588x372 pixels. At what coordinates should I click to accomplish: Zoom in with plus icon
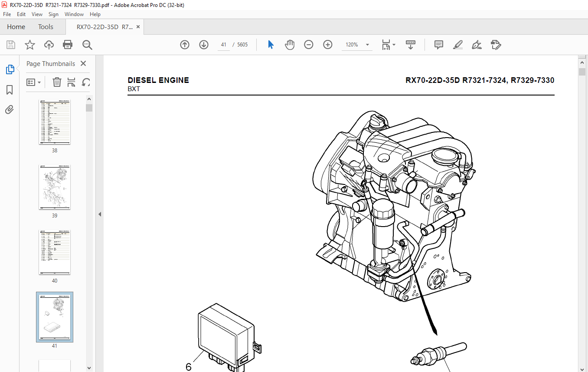(328, 45)
